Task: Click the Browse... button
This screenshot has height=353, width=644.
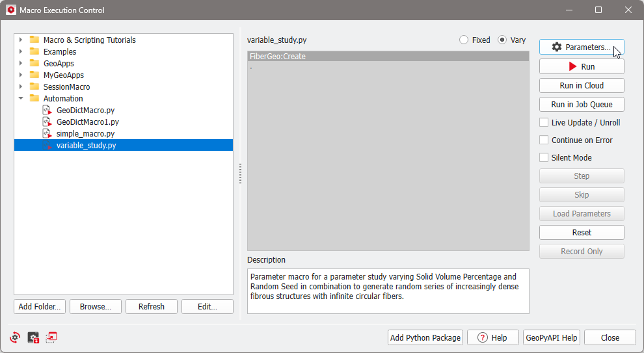Action: pos(96,307)
